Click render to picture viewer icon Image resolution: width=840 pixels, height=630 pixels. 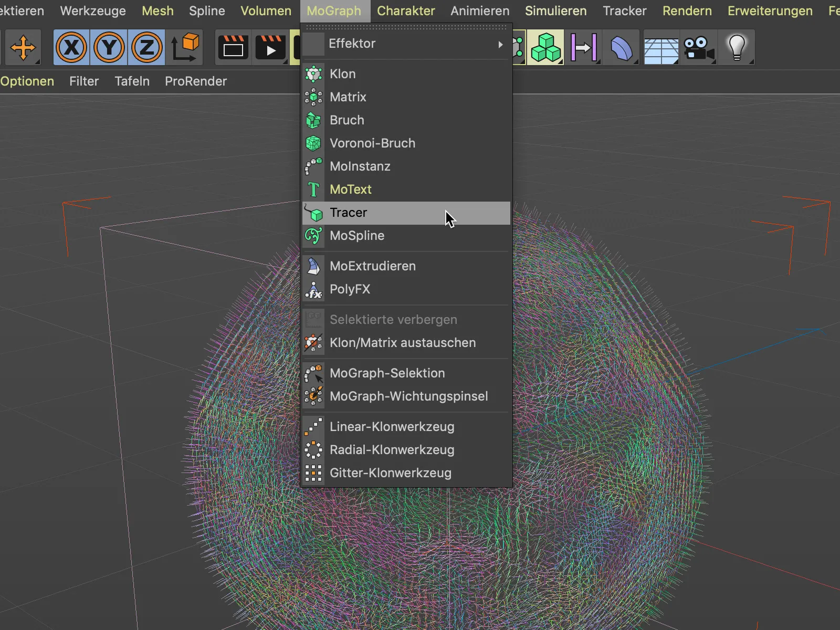[x=270, y=48]
